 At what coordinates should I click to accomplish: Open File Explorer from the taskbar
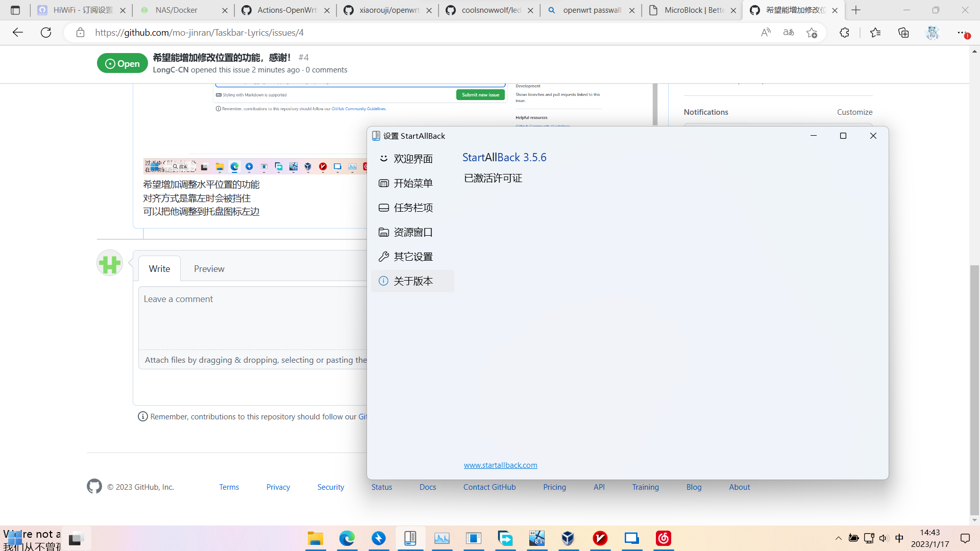coord(315,538)
